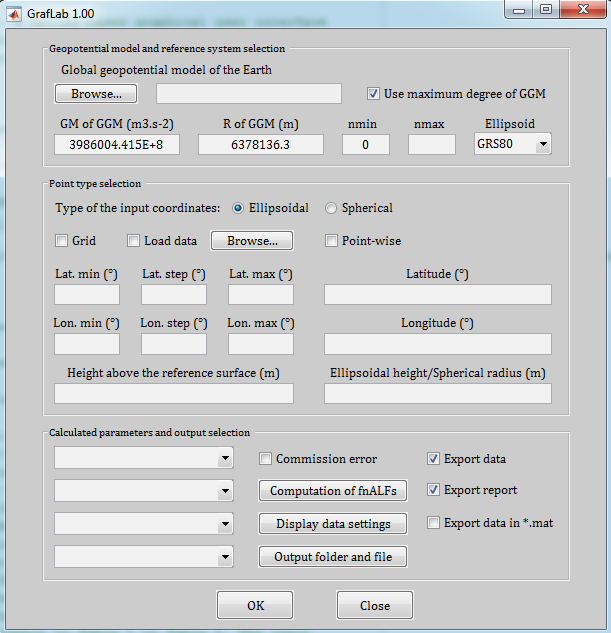Click the geopotential model file path field
Screen dimensions: 611x633
249,94
